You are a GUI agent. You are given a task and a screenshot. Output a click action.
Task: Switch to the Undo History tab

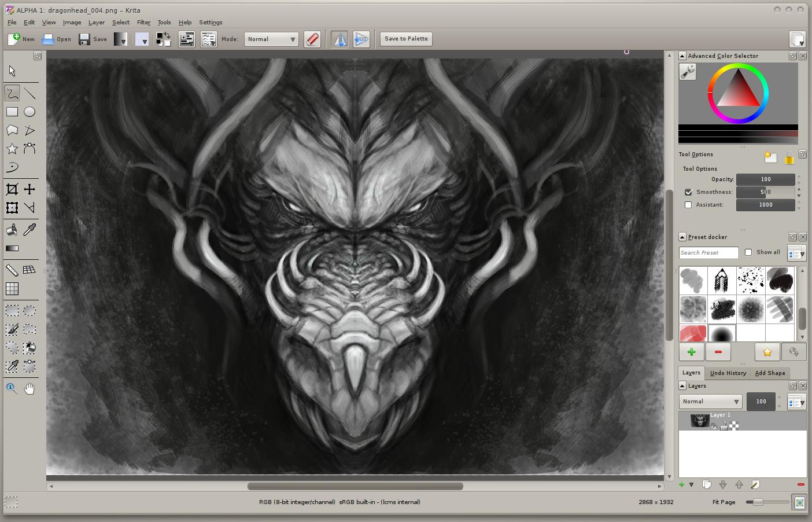click(728, 373)
